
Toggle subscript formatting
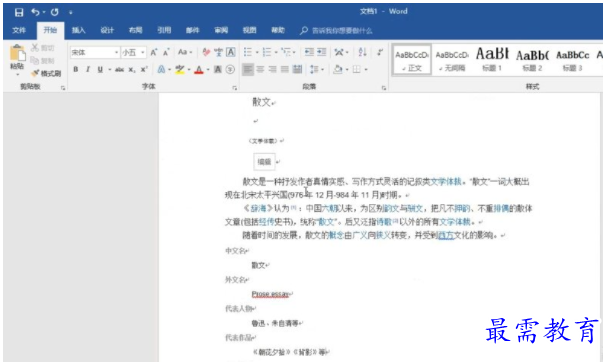pyautogui.click(x=132, y=70)
